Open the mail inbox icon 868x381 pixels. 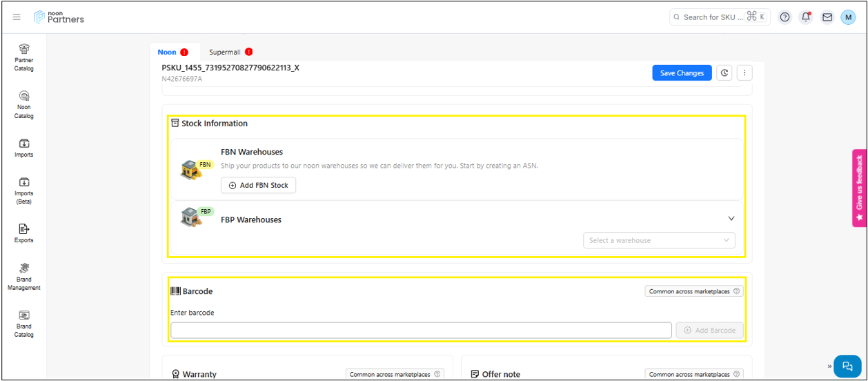tap(827, 17)
